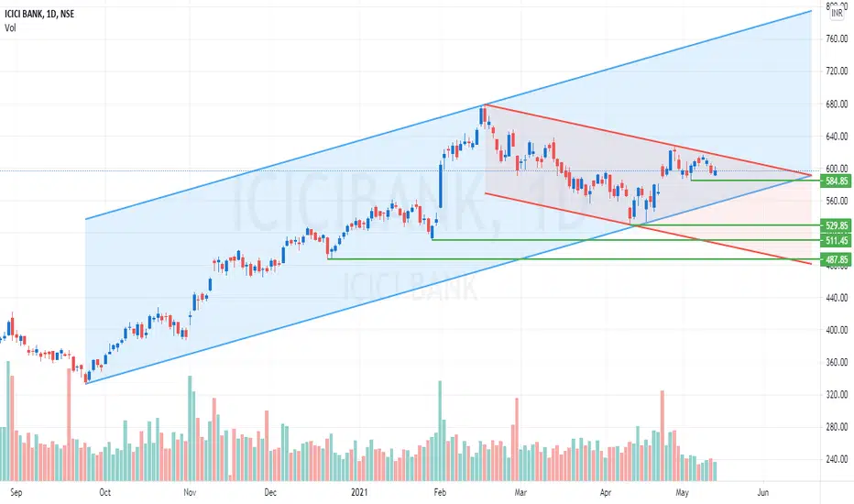
Task: Click the Oct label on time axis
Action: pos(104,493)
